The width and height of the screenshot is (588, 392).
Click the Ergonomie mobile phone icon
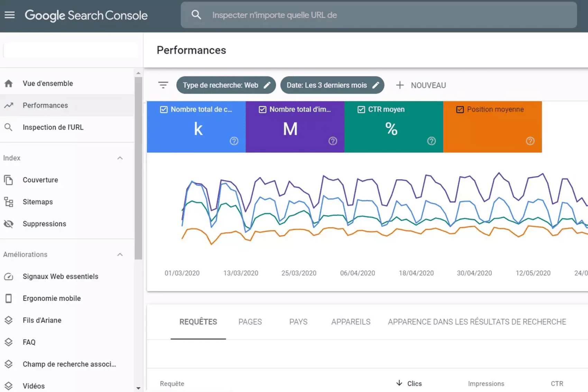(8, 298)
